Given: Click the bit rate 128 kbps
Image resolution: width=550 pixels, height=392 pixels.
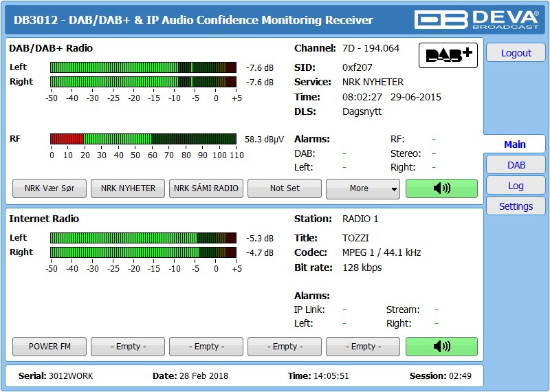Looking at the screenshot, I should point(362,268).
